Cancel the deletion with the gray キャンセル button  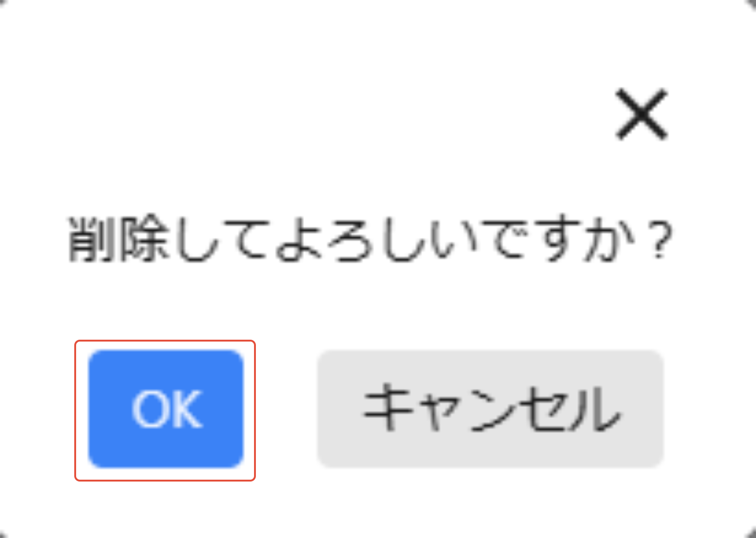[490, 409]
